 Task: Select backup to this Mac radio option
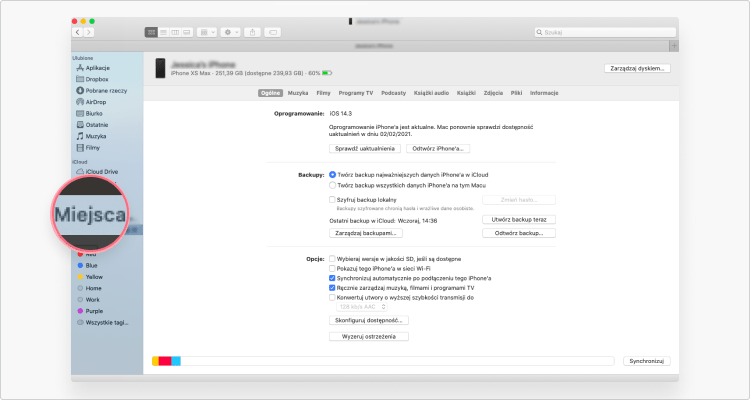(332, 185)
